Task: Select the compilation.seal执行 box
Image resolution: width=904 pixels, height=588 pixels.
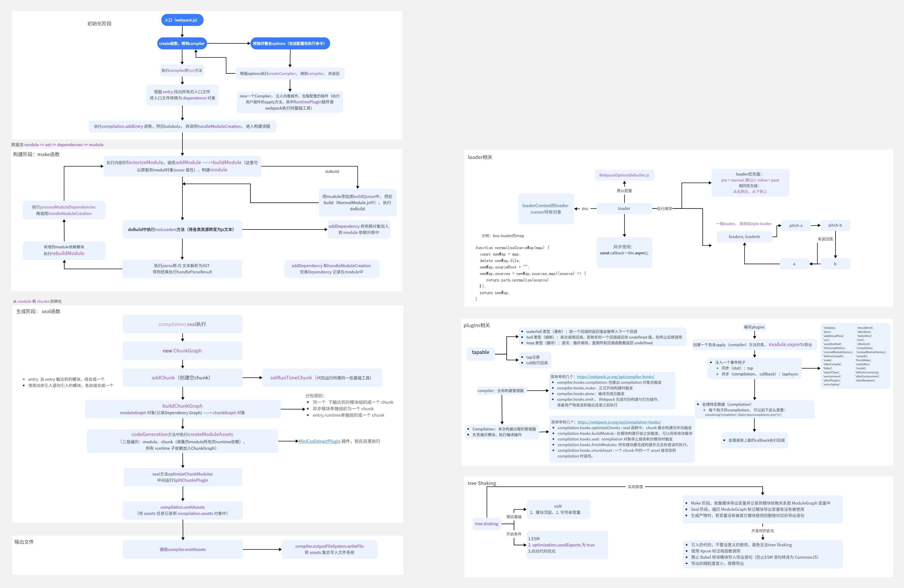Action: click(x=182, y=324)
